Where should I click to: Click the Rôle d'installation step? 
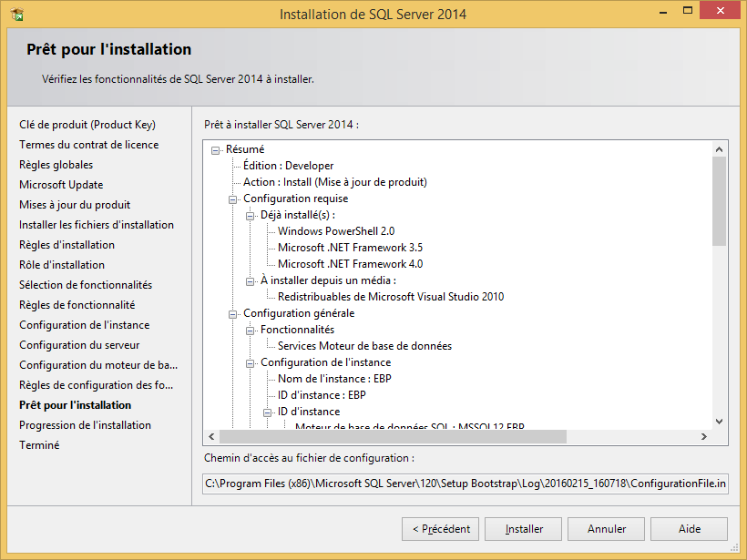point(62,265)
